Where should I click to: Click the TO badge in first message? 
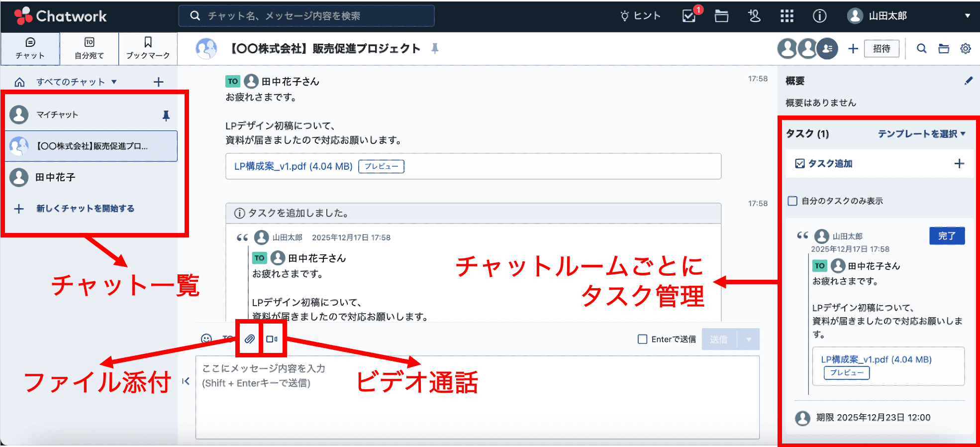tap(233, 81)
